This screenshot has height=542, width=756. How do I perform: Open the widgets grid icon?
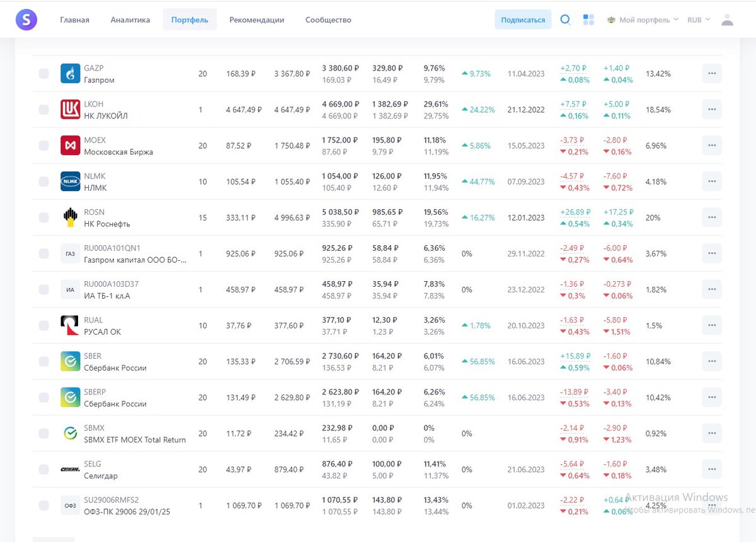tap(588, 20)
